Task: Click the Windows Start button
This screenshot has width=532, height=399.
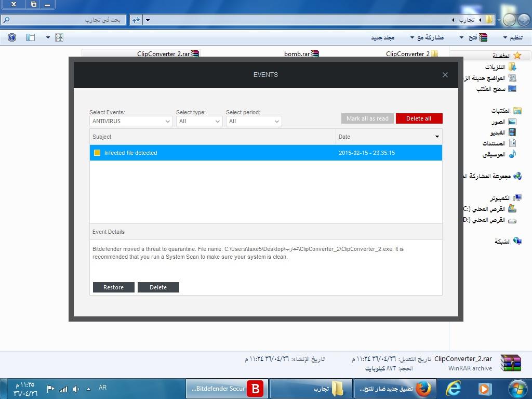Action: pyautogui.click(x=518, y=389)
